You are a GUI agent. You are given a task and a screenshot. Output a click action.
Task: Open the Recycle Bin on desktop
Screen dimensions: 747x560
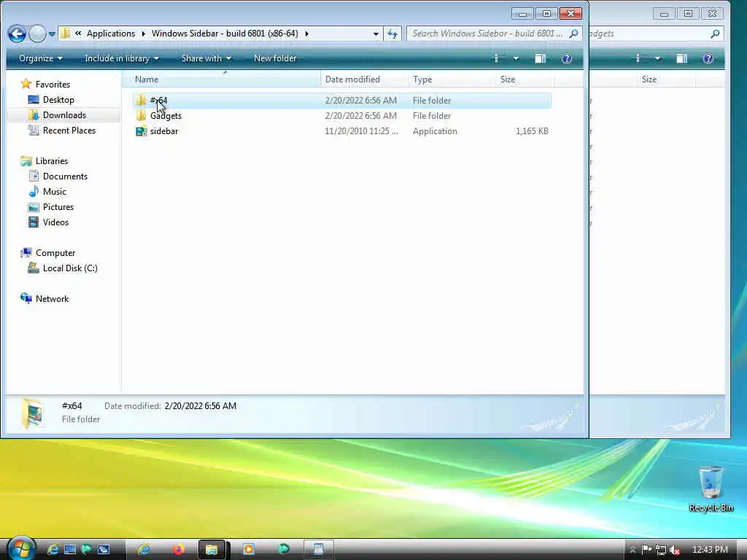point(711,489)
